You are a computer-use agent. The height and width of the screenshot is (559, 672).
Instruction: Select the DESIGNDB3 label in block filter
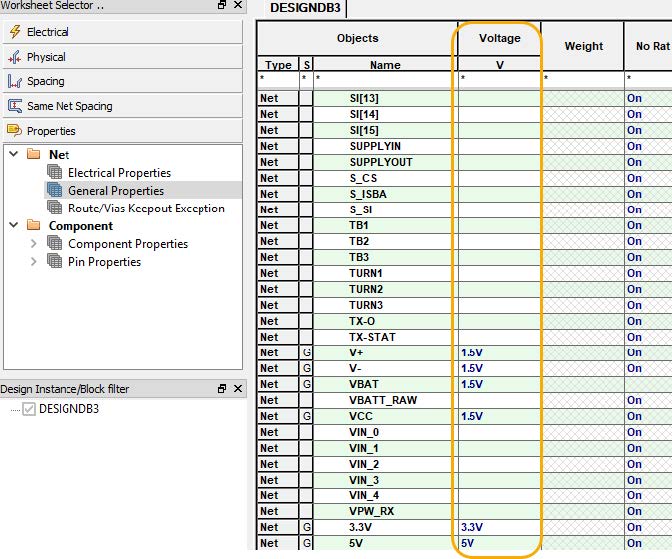(x=69, y=409)
